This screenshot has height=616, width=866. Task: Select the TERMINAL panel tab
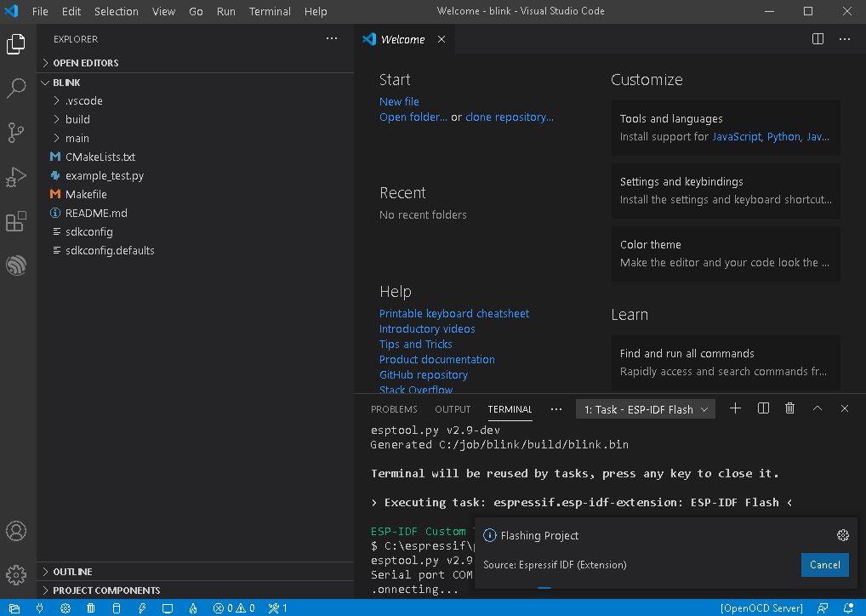510,409
